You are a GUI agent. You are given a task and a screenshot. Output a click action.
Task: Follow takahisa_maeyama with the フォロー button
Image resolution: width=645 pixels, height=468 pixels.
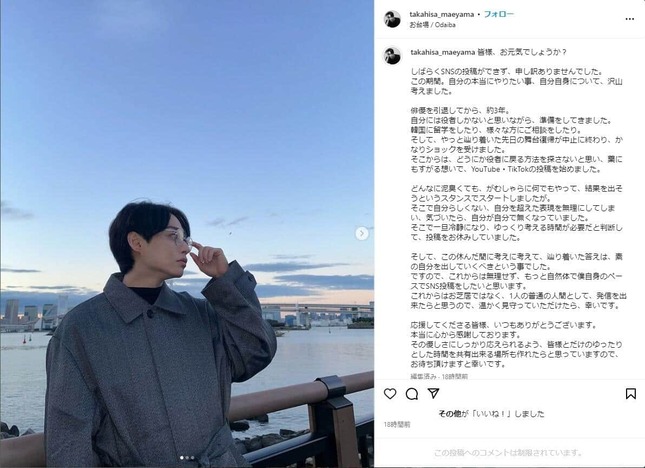499,14
